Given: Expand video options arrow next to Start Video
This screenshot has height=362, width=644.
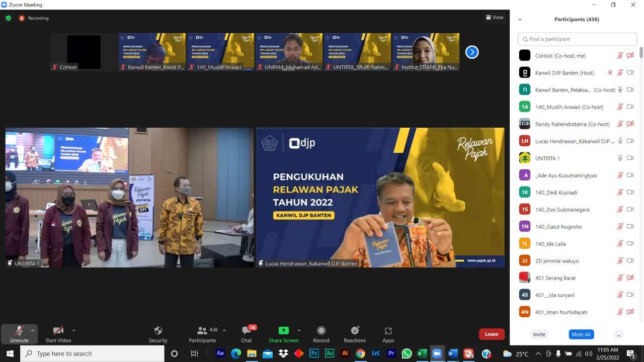Looking at the screenshot, I should (73, 330).
